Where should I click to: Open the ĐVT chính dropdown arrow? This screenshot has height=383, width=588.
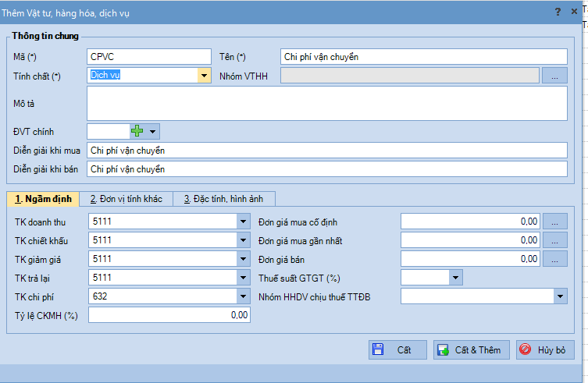click(x=153, y=132)
